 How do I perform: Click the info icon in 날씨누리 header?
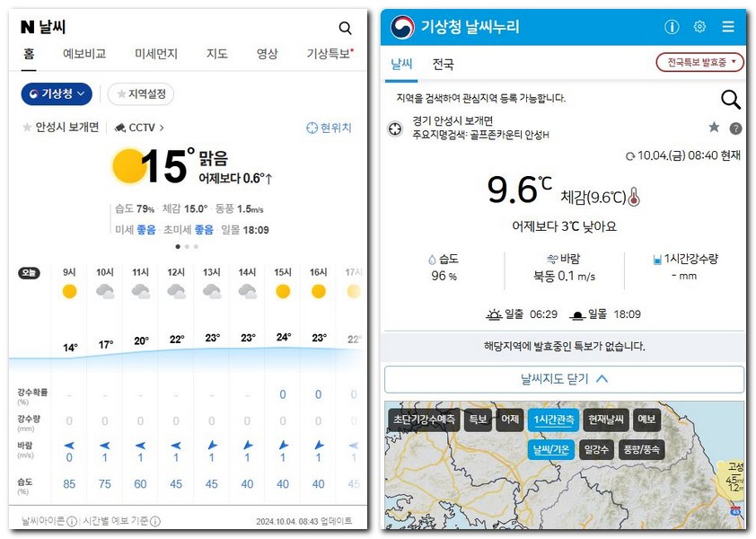(672, 27)
